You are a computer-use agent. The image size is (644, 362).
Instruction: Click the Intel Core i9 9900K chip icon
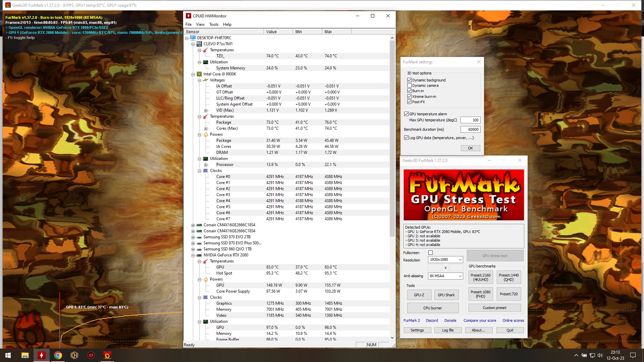tap(199, 74)
